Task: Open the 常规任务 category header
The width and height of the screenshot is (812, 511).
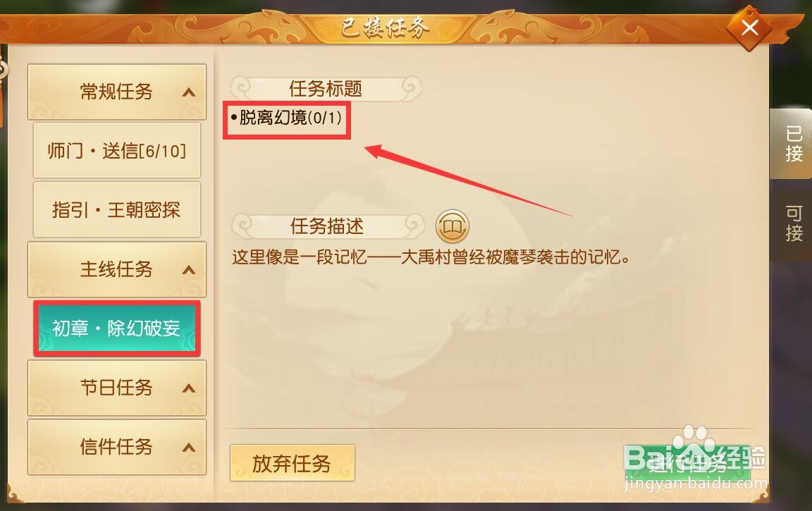Action: pos(117,92)
